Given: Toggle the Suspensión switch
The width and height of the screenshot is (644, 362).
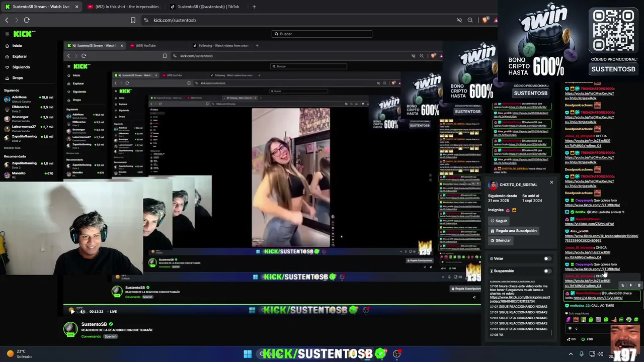Looking at the screenshot, I should pyautogui.click(x=547, y=271).
